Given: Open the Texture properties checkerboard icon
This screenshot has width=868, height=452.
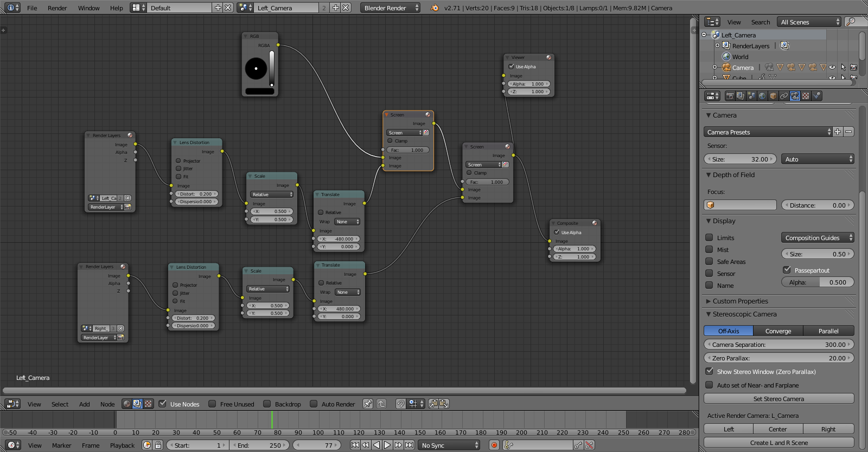Looking at the screenshot, I should (806, 96).
